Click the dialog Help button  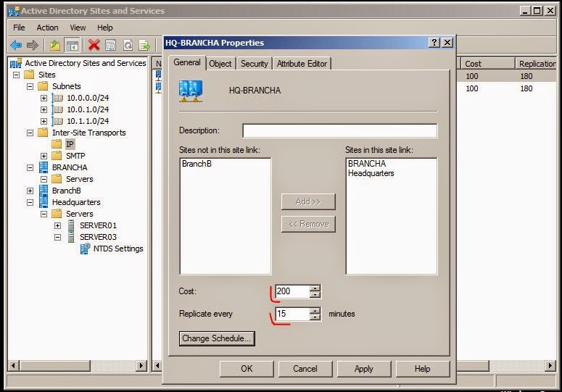423,369
